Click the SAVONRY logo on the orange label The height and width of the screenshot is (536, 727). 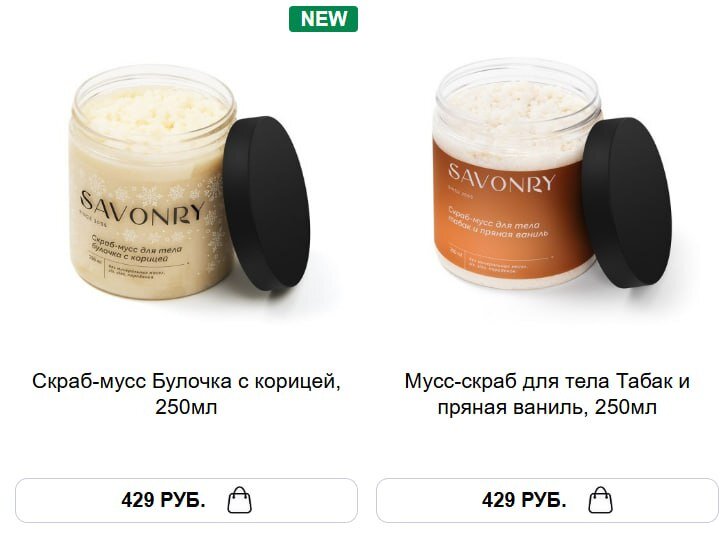[x=502, y=178]
